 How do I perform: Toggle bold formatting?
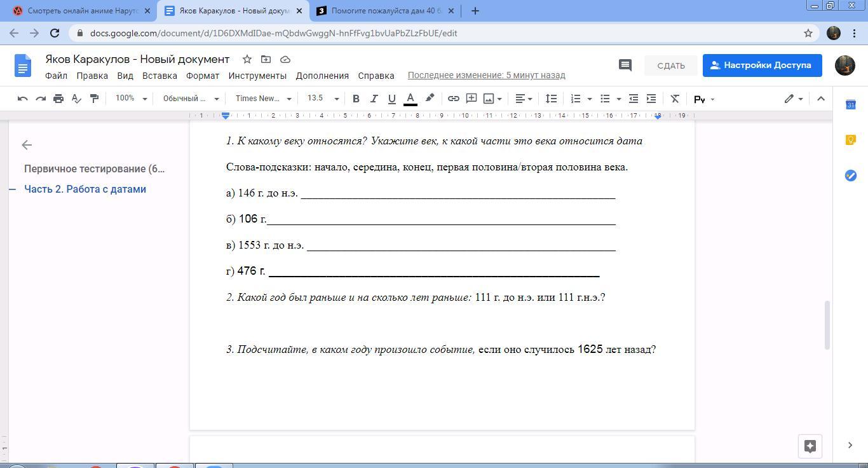click(x=356, y=99)
